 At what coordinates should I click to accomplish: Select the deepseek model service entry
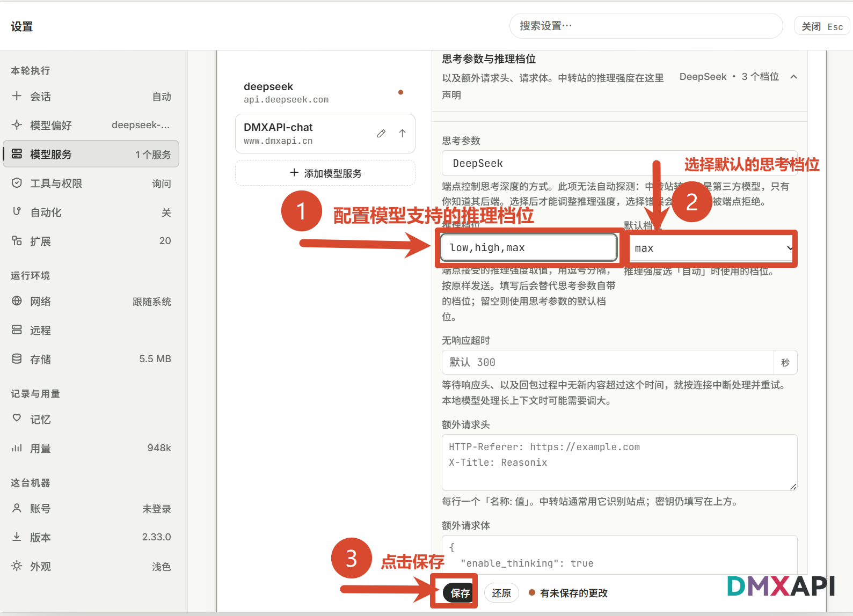click(325, 92)
